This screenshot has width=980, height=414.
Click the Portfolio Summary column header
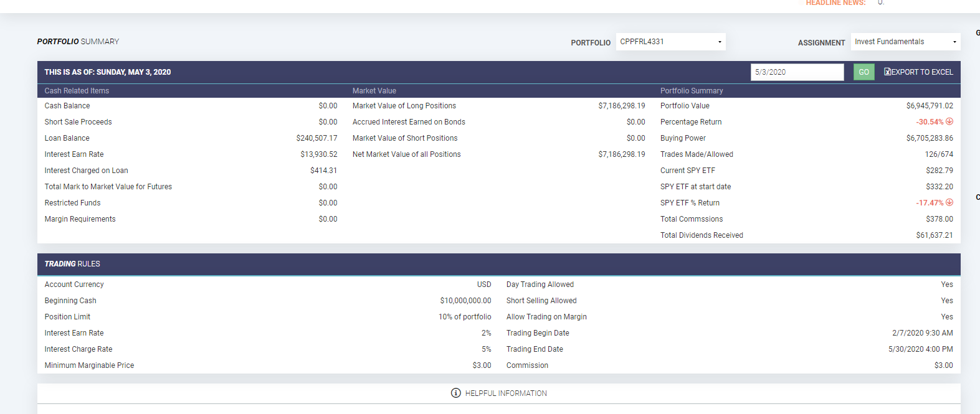[x=692, y=91]
